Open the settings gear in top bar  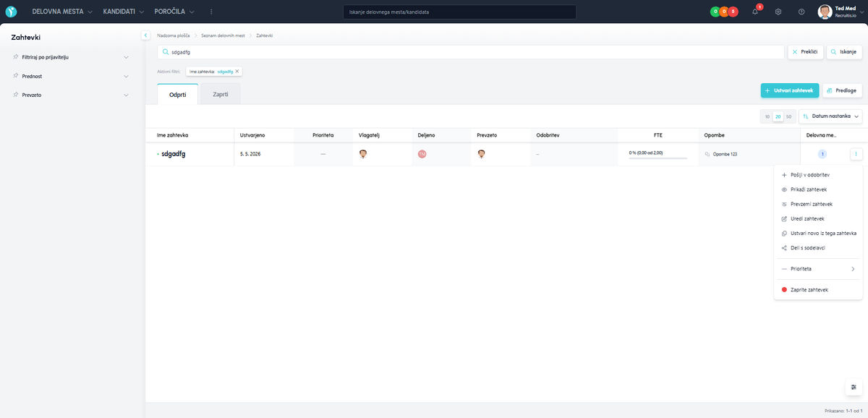tap(778, 12)
